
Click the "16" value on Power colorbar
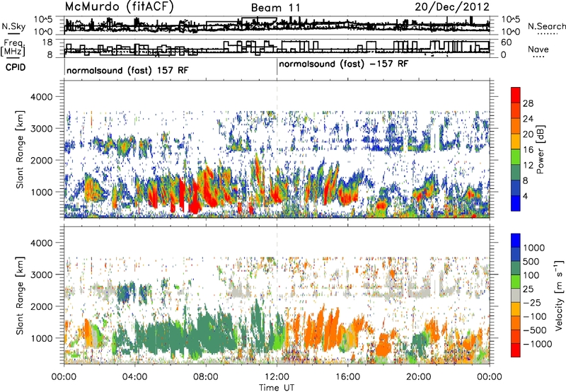point(528,150)
